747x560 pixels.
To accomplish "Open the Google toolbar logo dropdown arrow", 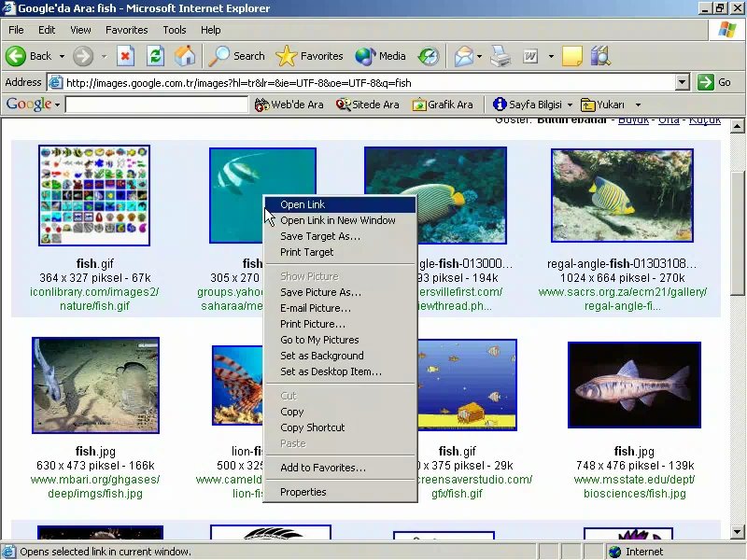I will (58, 105).
